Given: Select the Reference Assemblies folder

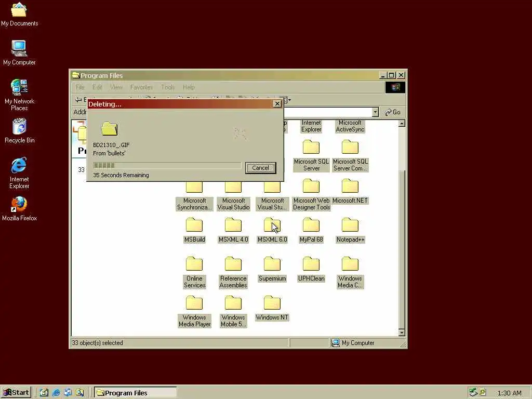Looking at the screenshot, I should point(233,273).
